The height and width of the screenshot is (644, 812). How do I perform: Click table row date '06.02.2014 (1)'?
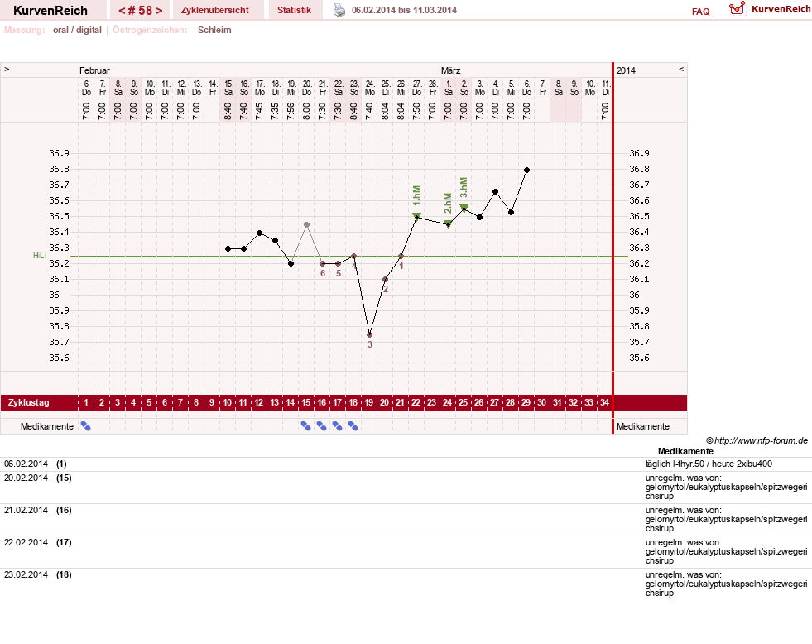[x=36, y=464]
